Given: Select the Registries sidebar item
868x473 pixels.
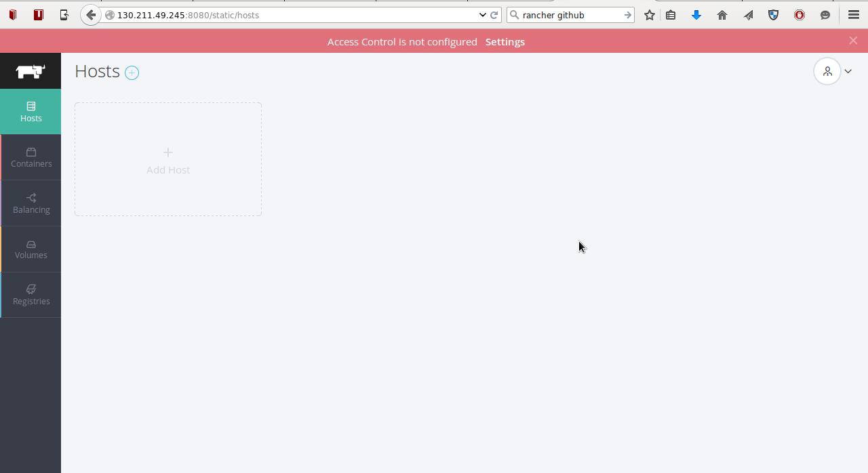Looking at the screenshot, I should pos(31,295).
